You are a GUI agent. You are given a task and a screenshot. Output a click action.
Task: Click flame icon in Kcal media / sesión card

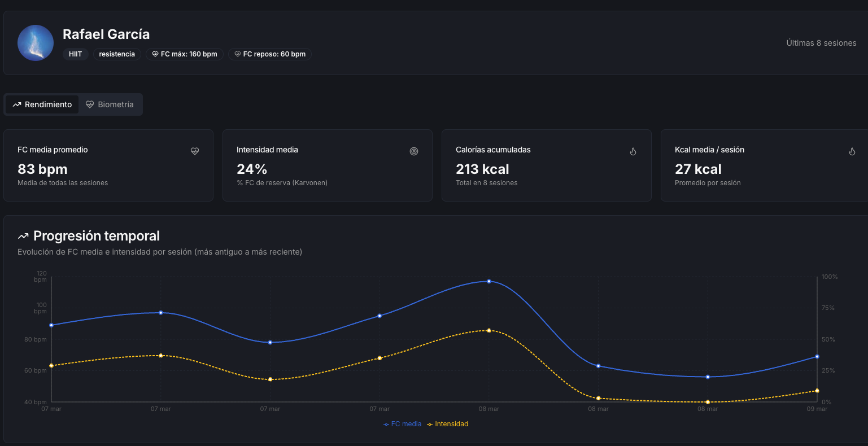[x=852, y=151]
